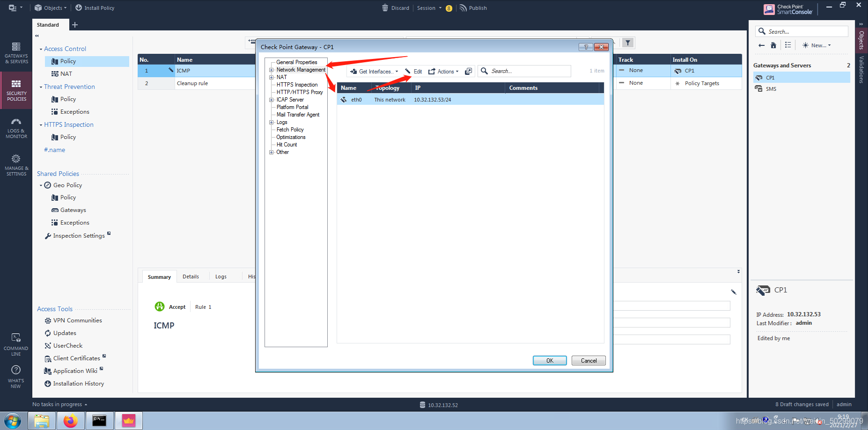Expand the Other node in dialog tree

pyautogui.click(x=271, y=152)
